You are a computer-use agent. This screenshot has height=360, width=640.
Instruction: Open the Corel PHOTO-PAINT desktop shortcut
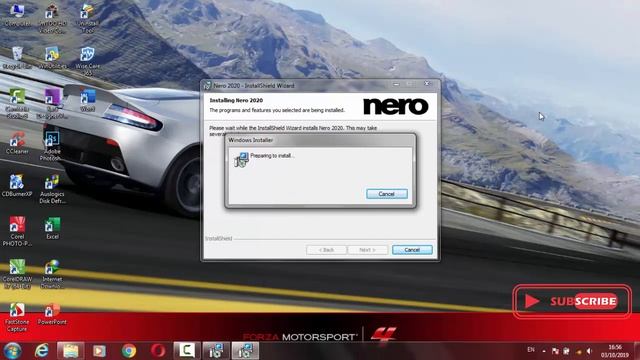tap(17, 231)
